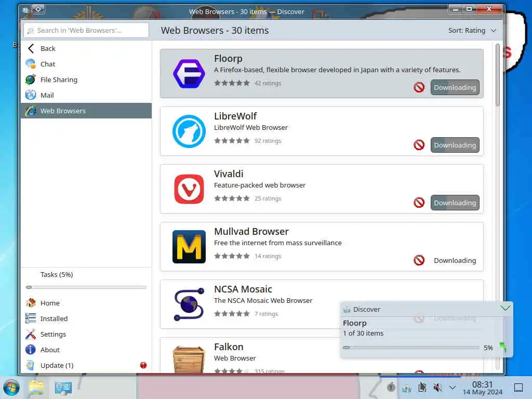The image size is (532, 399).
Task: Click the search magnifier icon
Action: point(31,31)
